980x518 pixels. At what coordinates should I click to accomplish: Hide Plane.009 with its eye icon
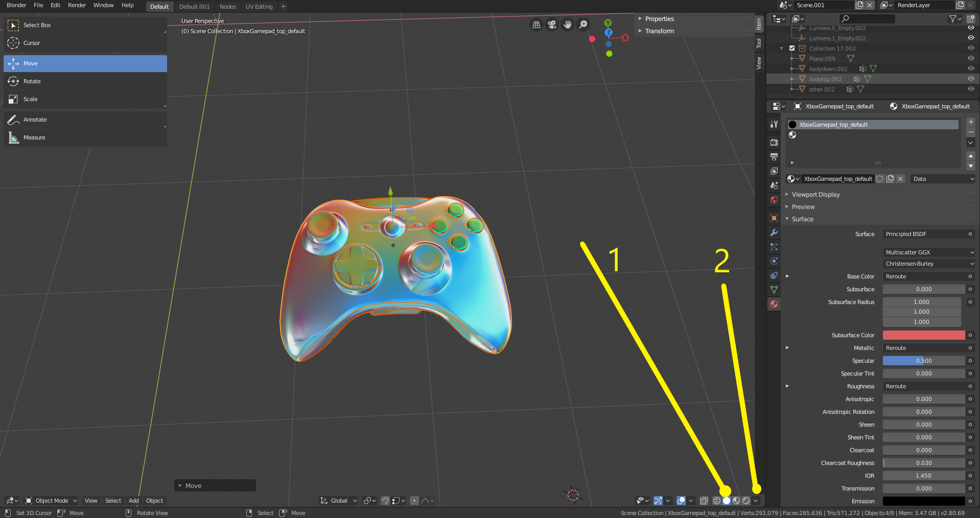pyautogui.click(x=971, y=58)
